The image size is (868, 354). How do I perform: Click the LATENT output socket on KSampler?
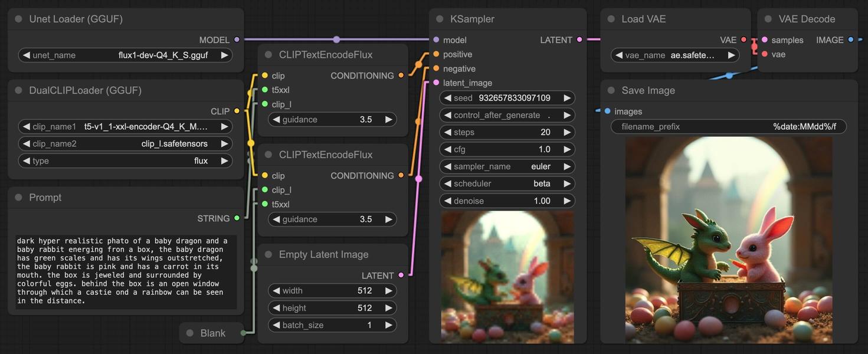tap(579, 40)
